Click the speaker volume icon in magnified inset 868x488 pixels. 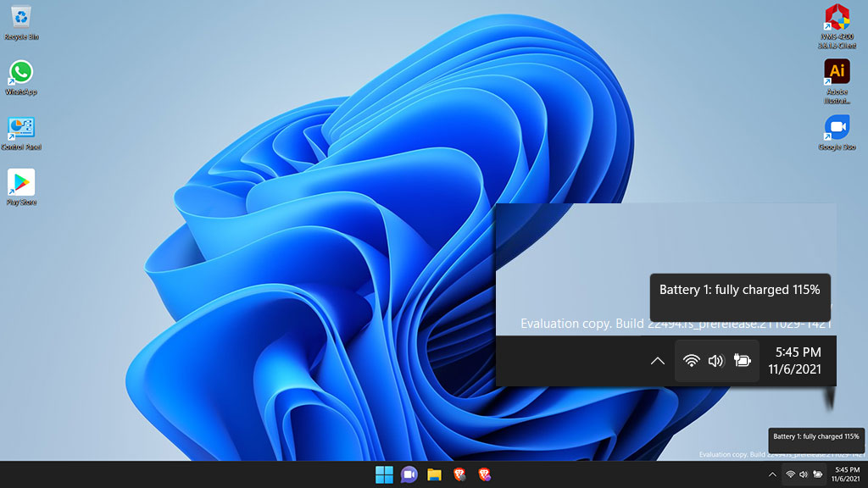[715, 361]
